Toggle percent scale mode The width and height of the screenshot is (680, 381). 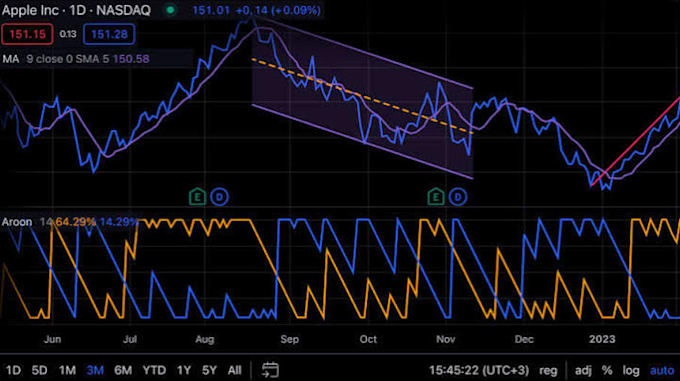607,370
